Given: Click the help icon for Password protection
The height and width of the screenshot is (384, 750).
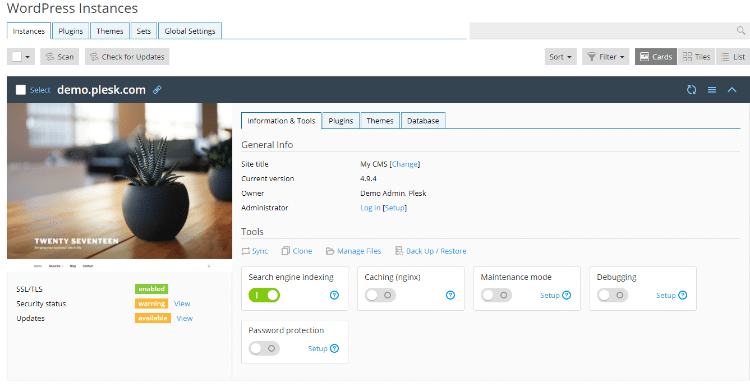Looking at the screenshot, I should tap(334, 348).
